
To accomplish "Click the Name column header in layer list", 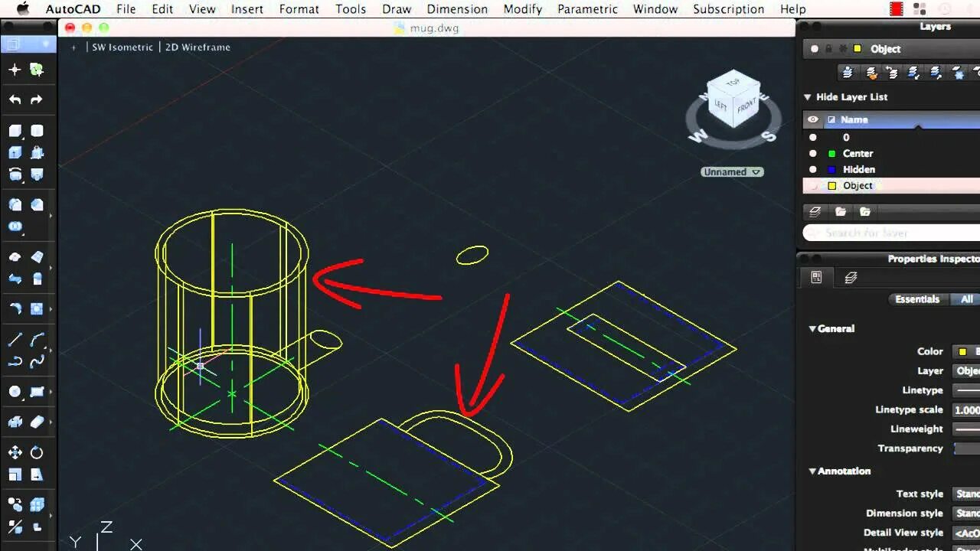I will coord(854,119).
